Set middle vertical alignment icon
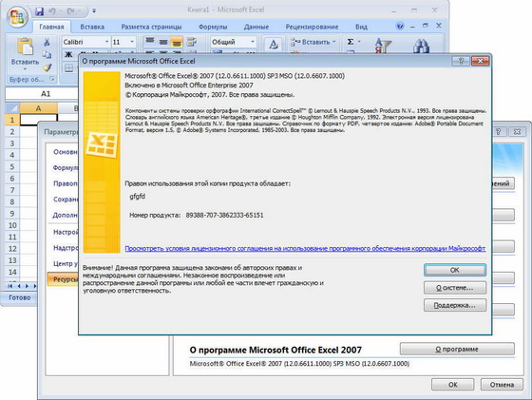 pyautogui.click(x=163, y=42)
